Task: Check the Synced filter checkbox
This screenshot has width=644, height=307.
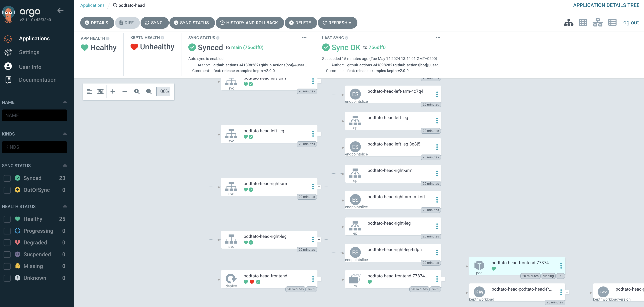Action: (7, 178)
